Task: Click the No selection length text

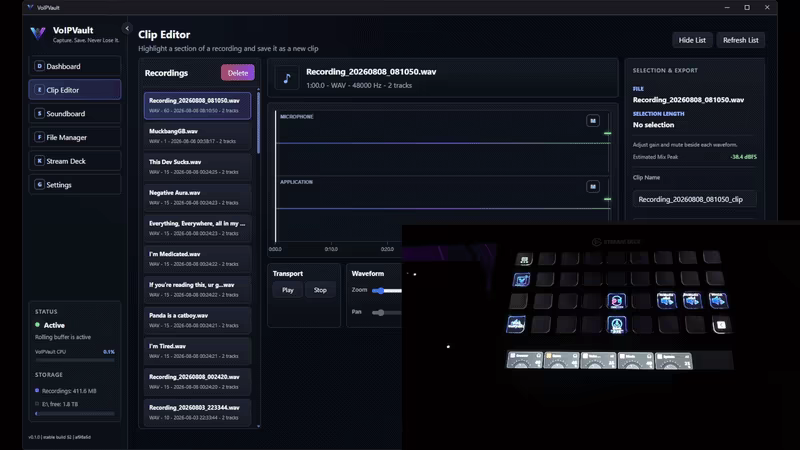Action: click(x=653, y=125)
